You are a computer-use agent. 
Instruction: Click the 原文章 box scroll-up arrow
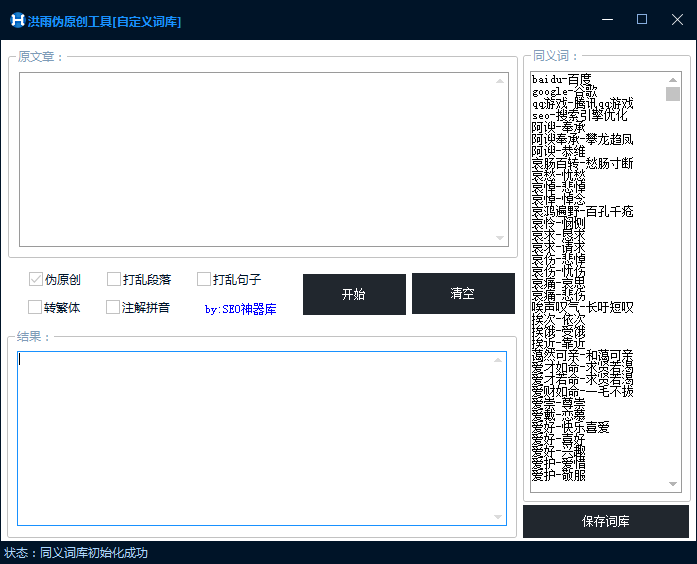point(500,81)
